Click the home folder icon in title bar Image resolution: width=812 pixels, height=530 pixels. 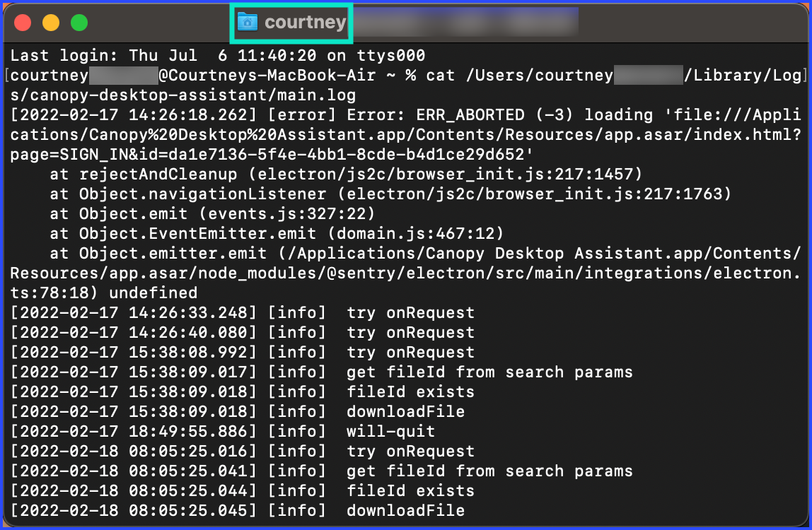click(x=248, y=22)
